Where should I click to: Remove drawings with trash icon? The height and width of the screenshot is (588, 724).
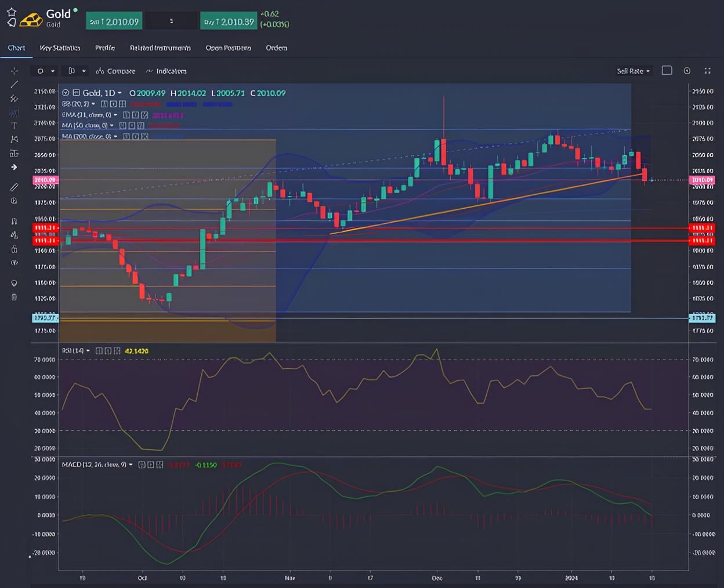(14, 297)
